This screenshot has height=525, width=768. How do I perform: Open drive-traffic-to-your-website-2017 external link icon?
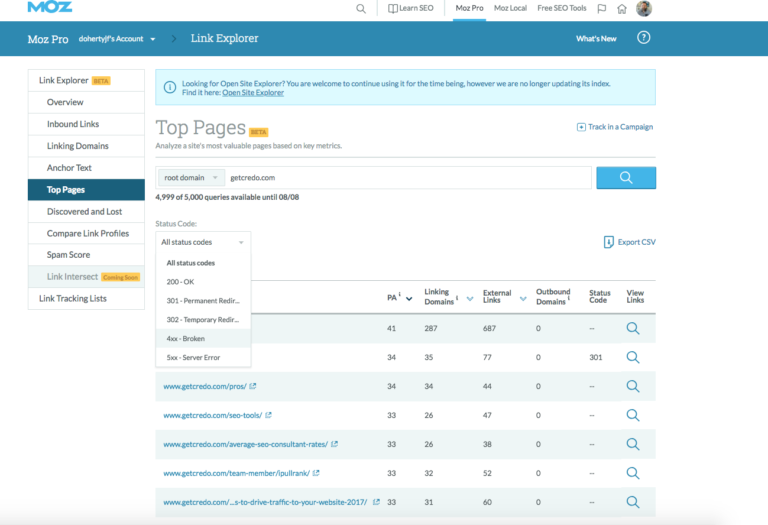[376, 501]
